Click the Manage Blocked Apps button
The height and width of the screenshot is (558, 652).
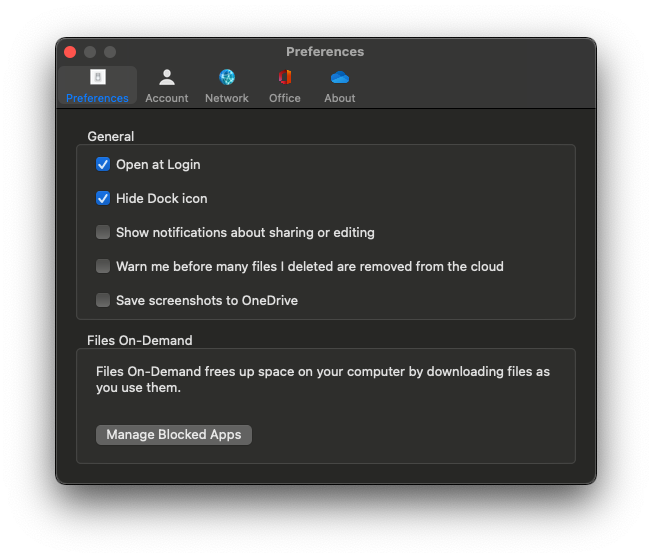point(174,435)
